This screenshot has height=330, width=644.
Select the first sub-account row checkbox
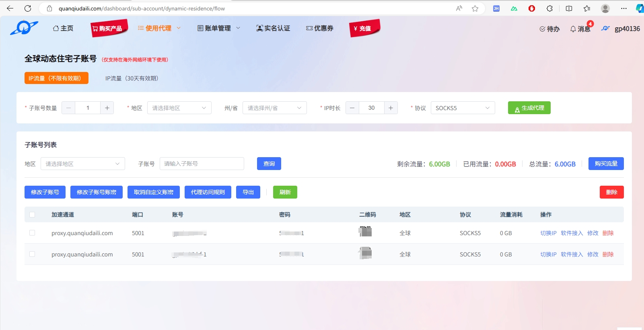[32, 233]
